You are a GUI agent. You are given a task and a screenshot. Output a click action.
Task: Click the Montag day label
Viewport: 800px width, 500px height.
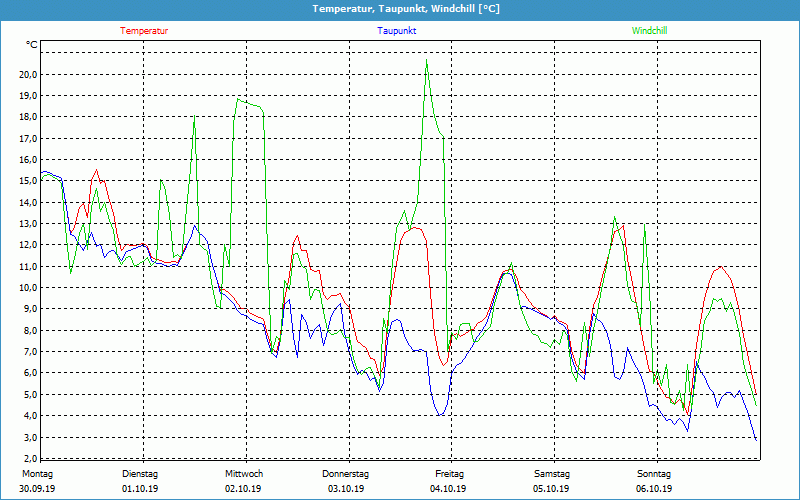37,474
